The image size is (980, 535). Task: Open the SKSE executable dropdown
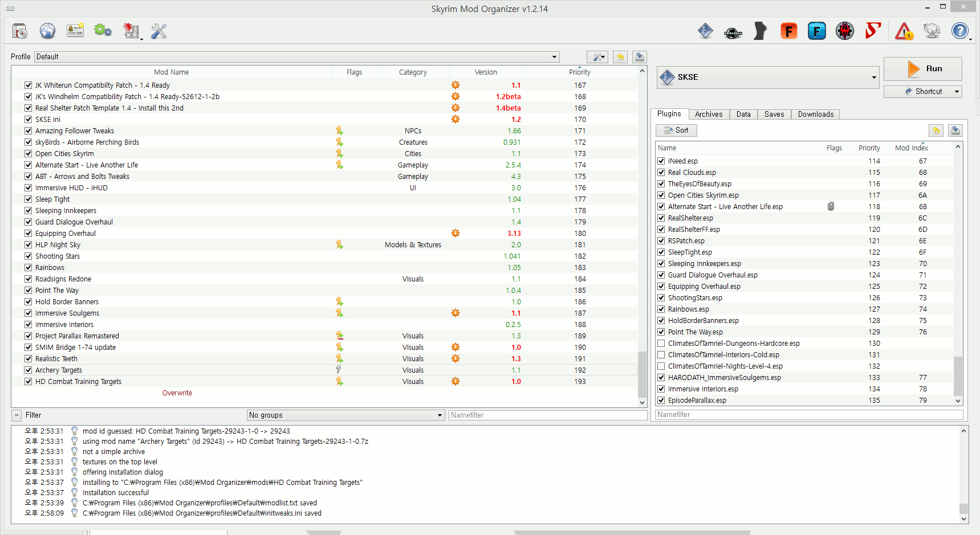click(767, 77)
